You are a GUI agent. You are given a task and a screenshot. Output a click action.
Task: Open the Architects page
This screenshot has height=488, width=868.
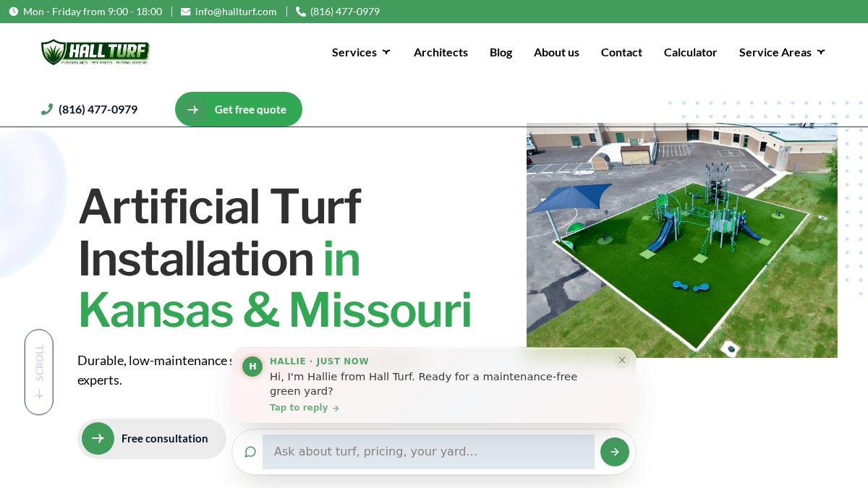(441, 52)
